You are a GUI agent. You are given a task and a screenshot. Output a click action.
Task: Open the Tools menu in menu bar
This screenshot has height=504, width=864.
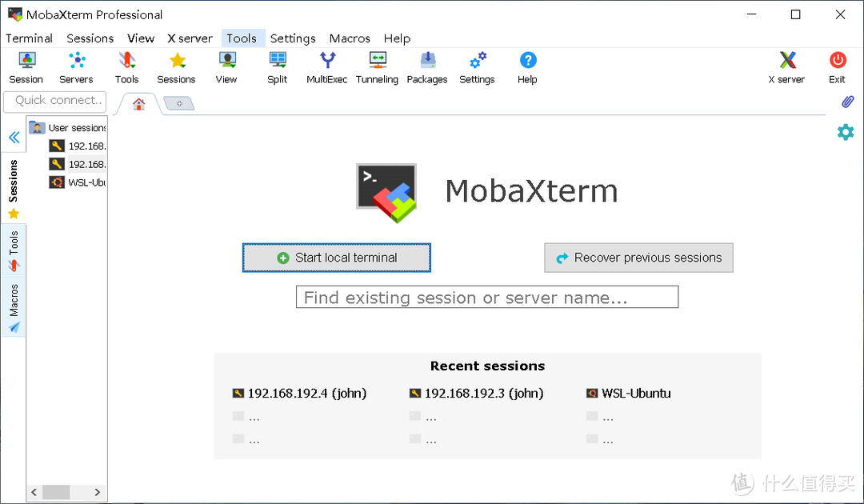coord(242,38)
